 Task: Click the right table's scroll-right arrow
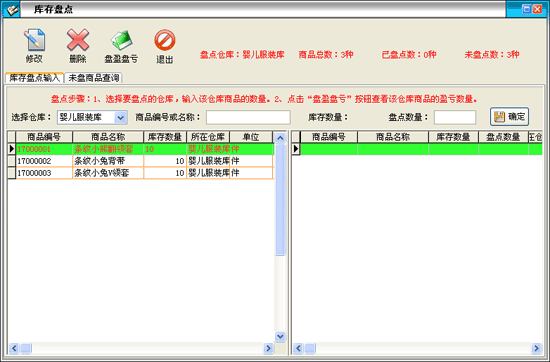tap(536, 348)
